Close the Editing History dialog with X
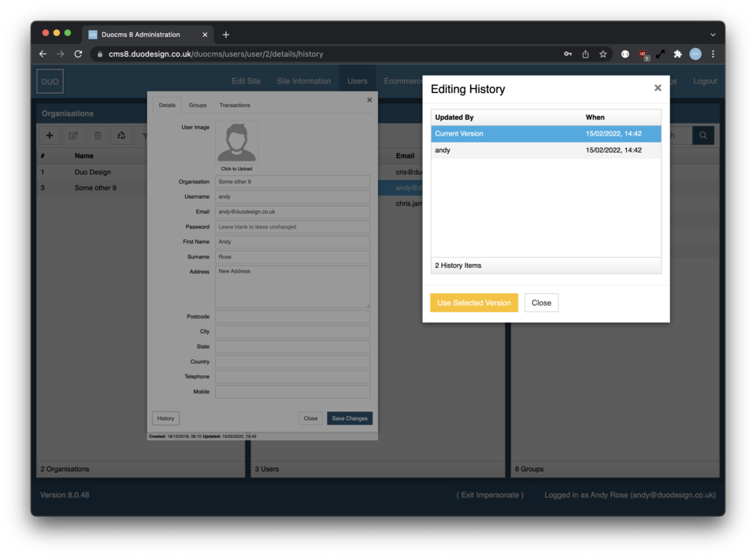756x557 pixels. [658, 88]
